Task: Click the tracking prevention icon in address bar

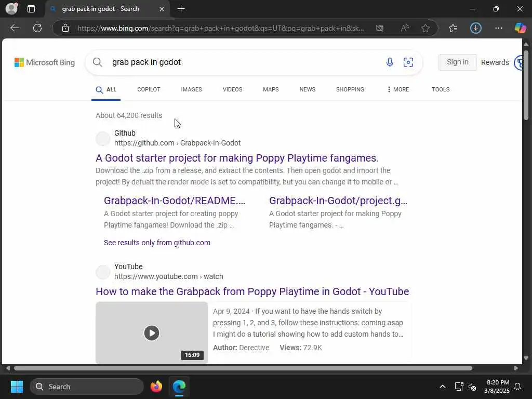Action: pyautogui.click(x=380, y=28)
